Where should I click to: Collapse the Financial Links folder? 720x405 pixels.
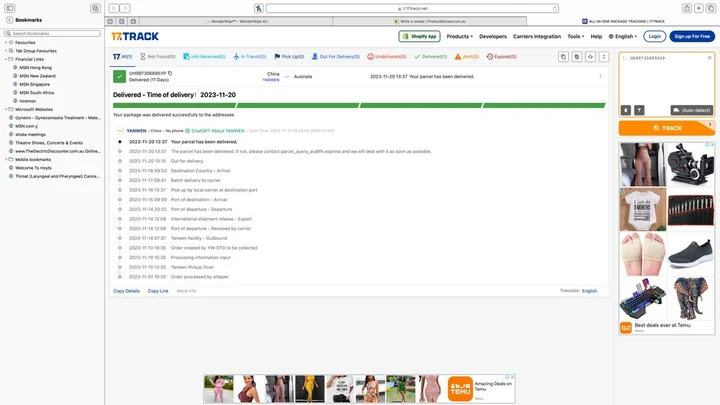(7, 59)
